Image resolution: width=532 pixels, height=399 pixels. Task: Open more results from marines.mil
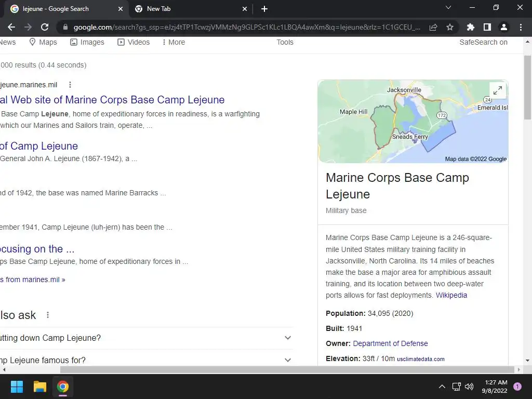click(33, 280)
